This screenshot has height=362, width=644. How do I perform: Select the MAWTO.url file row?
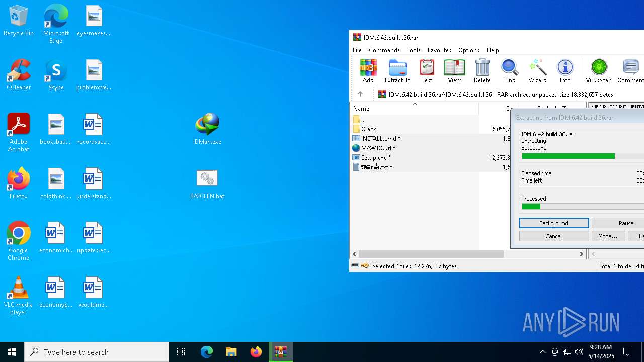point(430,148)
